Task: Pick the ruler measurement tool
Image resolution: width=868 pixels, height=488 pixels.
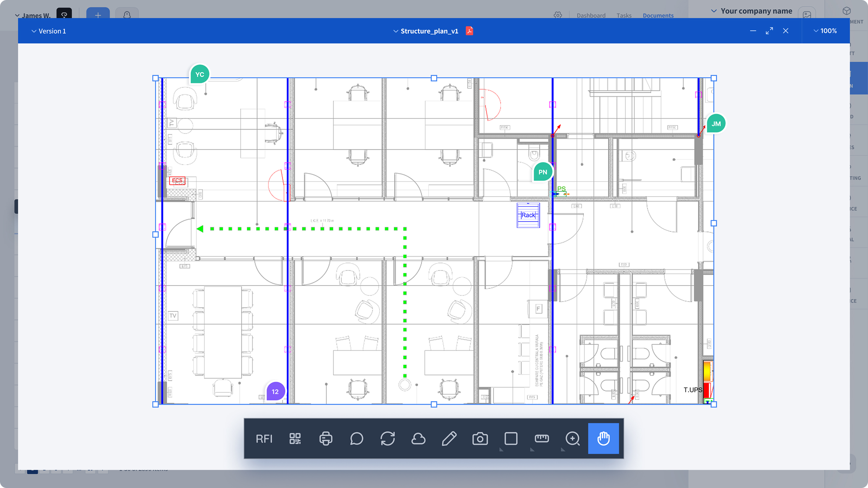Action: point(542,439)
